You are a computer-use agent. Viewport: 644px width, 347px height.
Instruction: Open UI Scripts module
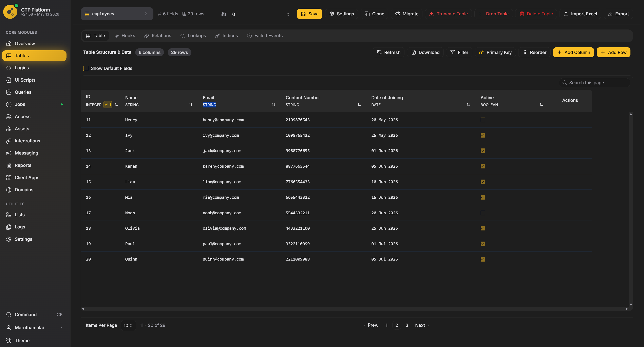[34, 80]
